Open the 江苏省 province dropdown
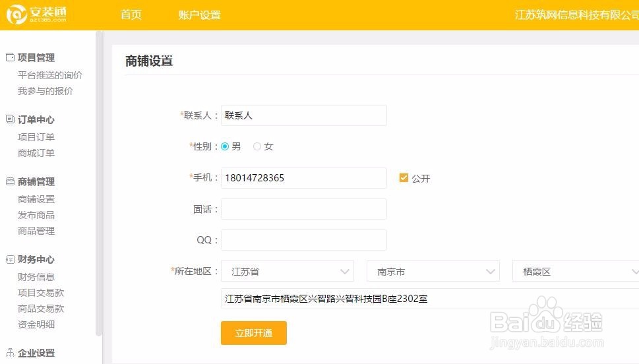This screenshot has width=639, height=364. 288,272
